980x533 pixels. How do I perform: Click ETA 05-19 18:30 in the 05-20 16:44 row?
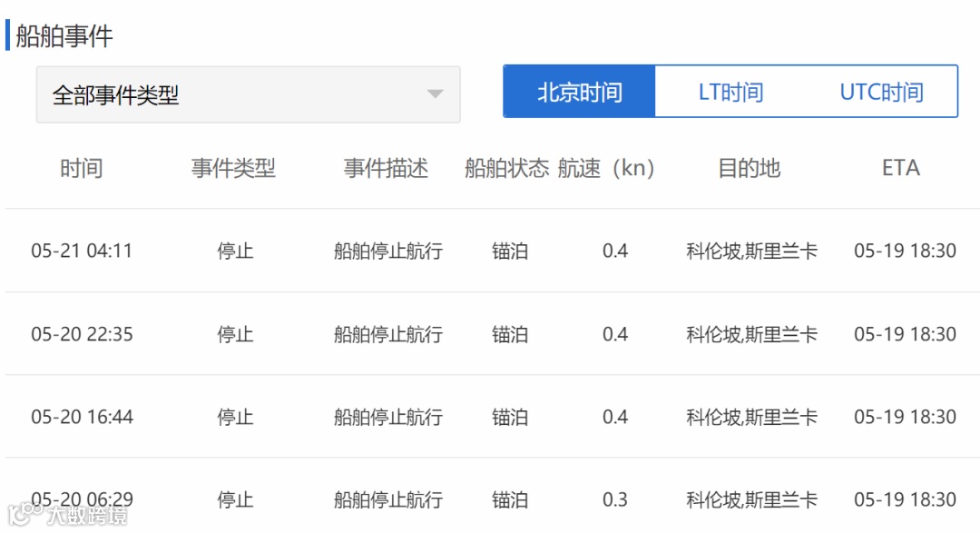905,417
